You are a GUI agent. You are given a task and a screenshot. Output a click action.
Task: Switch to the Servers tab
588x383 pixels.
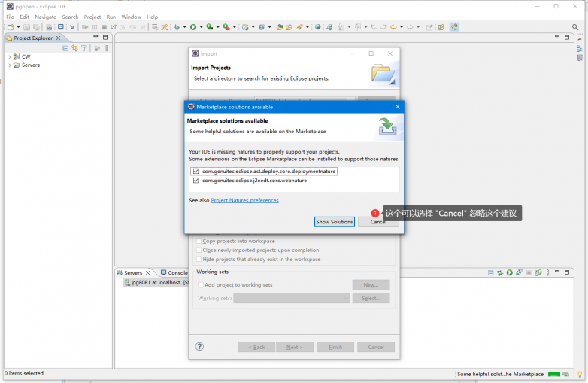tap(132, 272)
